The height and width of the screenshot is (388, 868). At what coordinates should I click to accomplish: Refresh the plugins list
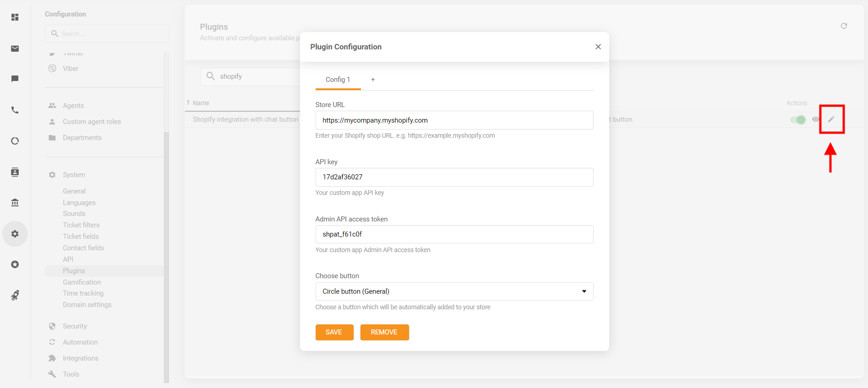(844, 26)
